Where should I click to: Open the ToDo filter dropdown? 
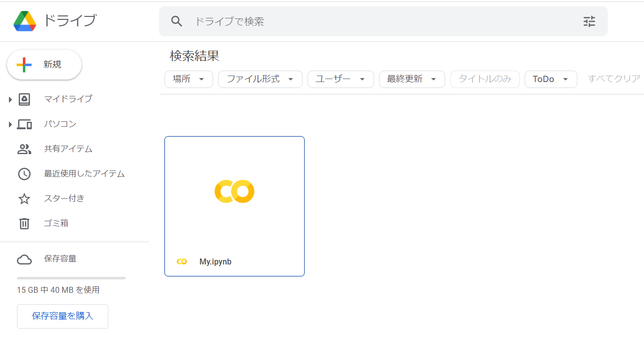point(551,79)
